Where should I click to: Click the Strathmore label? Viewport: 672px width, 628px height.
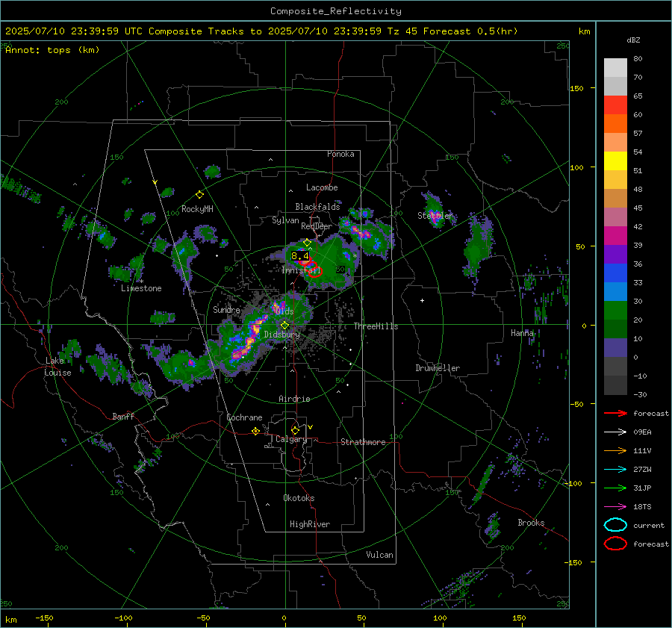tap(363, 442)
